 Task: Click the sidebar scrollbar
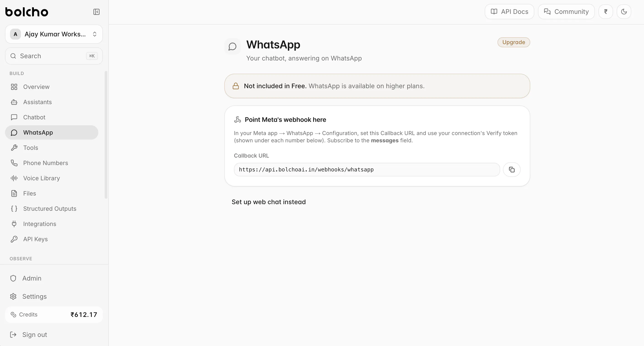pos(106,135)
